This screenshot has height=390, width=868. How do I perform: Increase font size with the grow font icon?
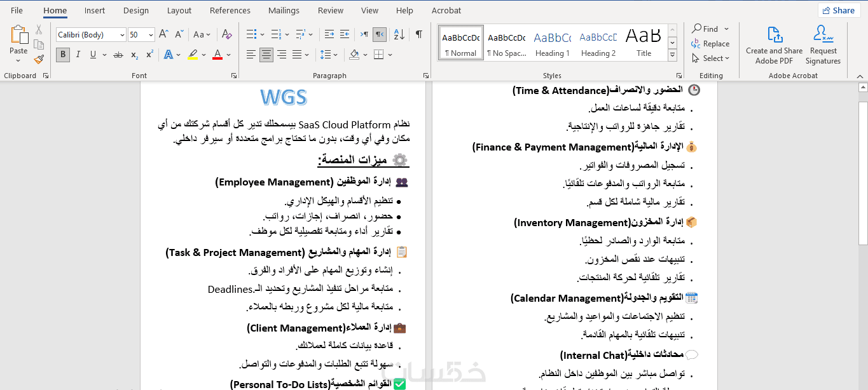(164, 35)
